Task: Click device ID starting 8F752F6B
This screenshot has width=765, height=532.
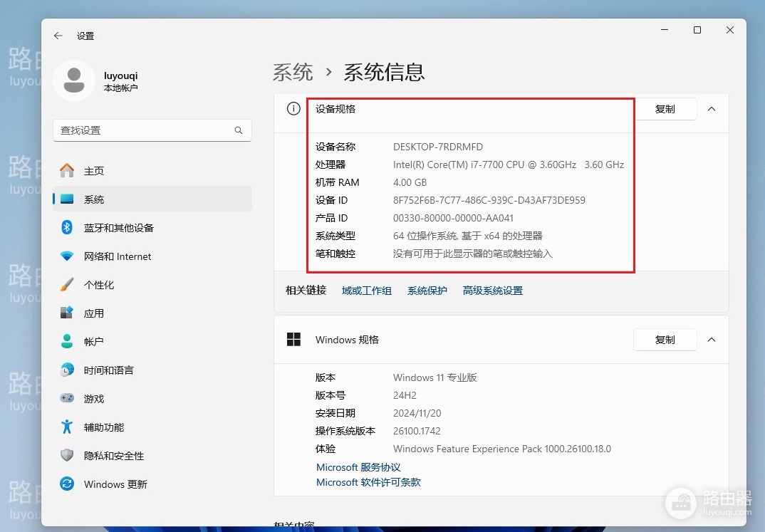Action: click(489, 200)
